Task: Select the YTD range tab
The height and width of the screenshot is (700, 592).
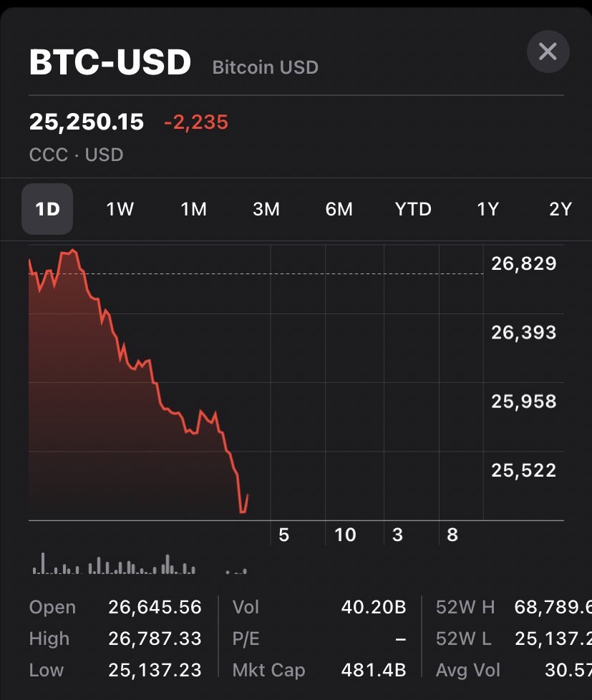Action: tap(413, 209)
